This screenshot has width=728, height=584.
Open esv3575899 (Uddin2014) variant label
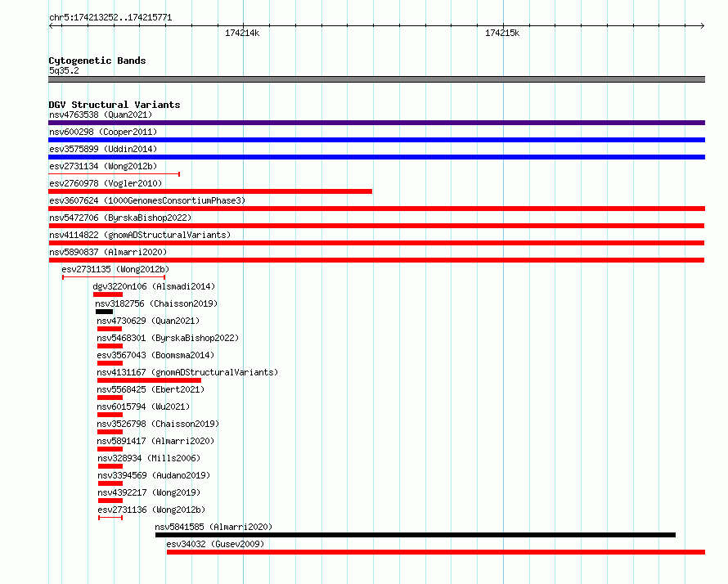pyautogui.click(x=103, y=149)
